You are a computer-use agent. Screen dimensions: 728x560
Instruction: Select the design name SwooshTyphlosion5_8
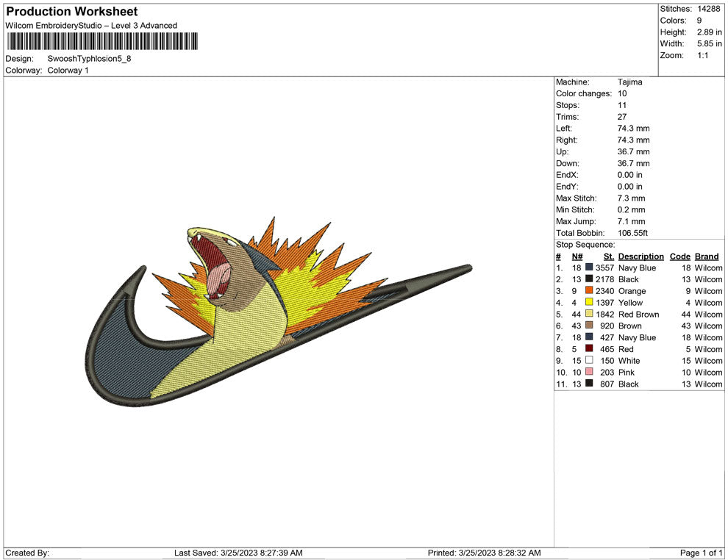(89, 59)
